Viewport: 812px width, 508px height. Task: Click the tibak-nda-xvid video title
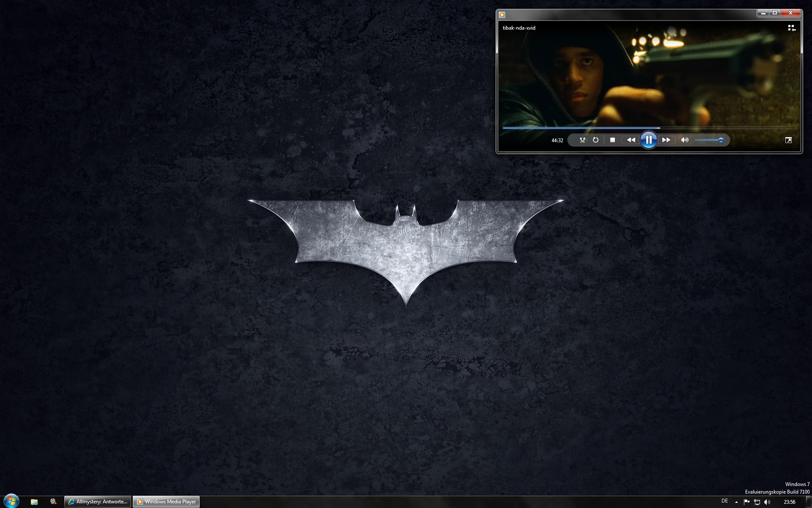[x=519, y=28]
